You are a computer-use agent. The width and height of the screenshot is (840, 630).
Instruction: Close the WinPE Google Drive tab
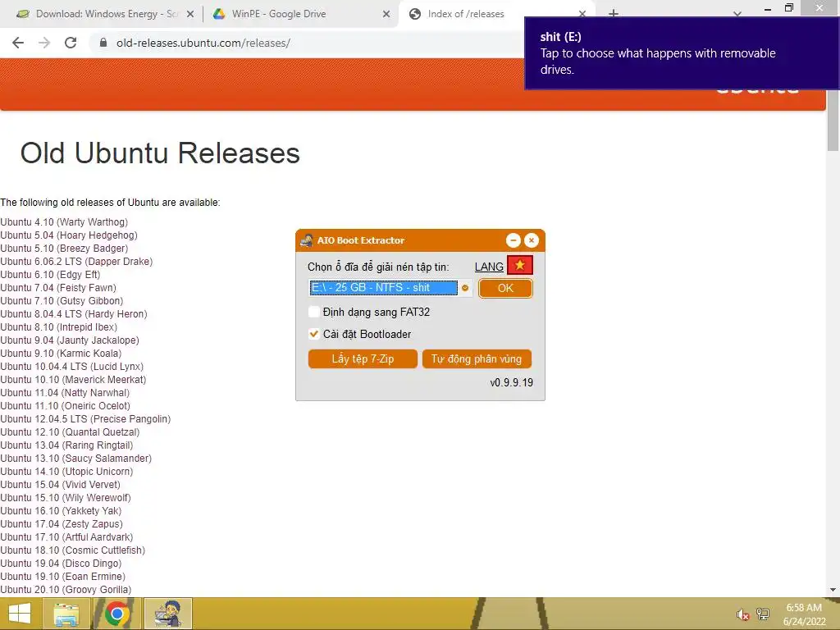tap(386, 14)
